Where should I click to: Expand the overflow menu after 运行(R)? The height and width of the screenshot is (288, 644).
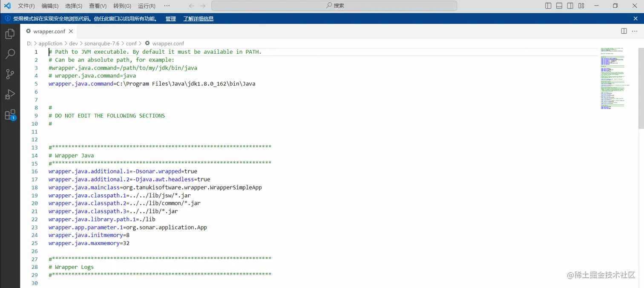[x=167, y=6]
